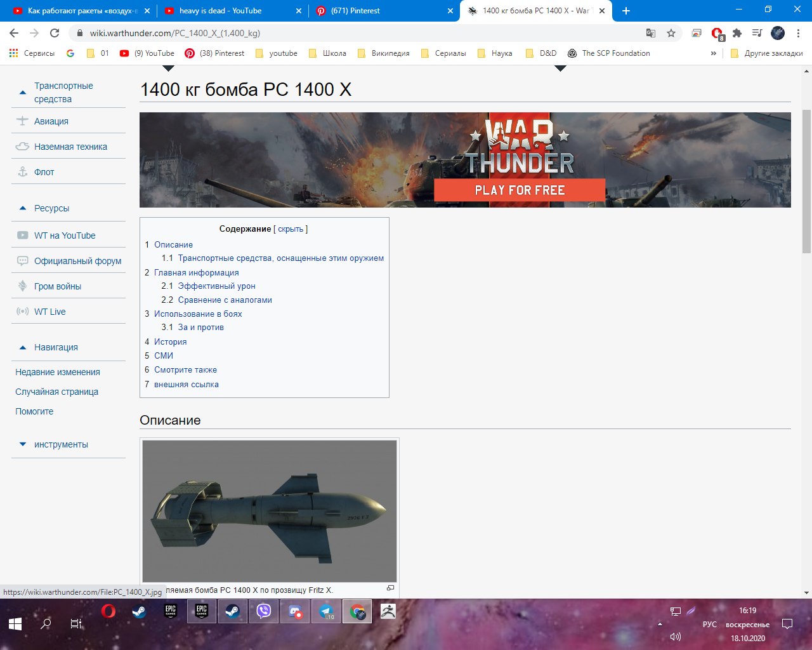Screen dimensions: 812x650
Task: Open Telegram from the taskbar
Action: tap(326, 612)
